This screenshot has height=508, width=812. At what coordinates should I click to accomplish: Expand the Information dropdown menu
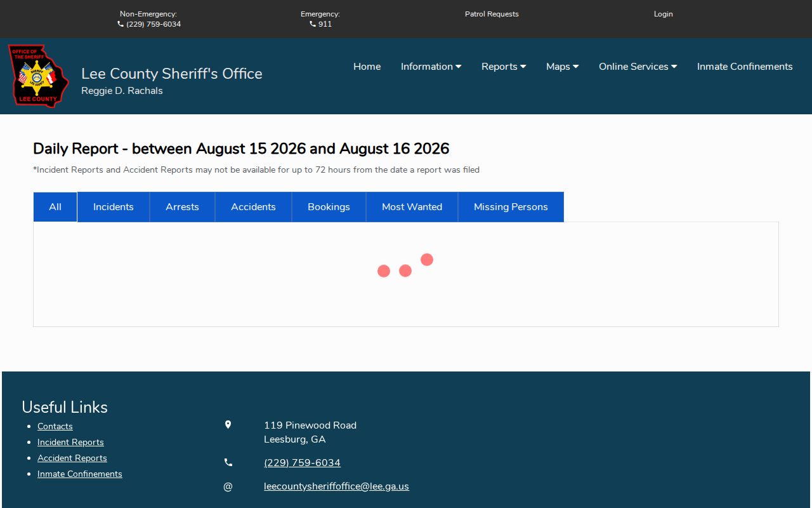click(431, 67)
